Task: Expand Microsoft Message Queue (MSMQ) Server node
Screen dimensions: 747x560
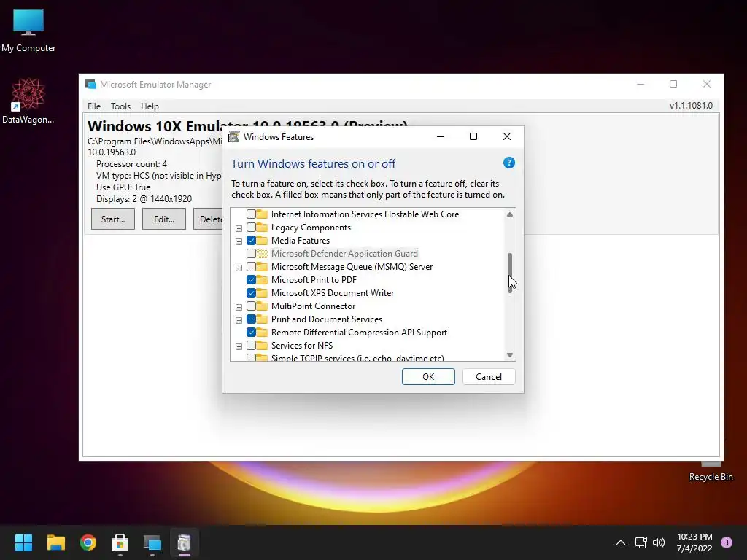Action: tap(239, 268)
